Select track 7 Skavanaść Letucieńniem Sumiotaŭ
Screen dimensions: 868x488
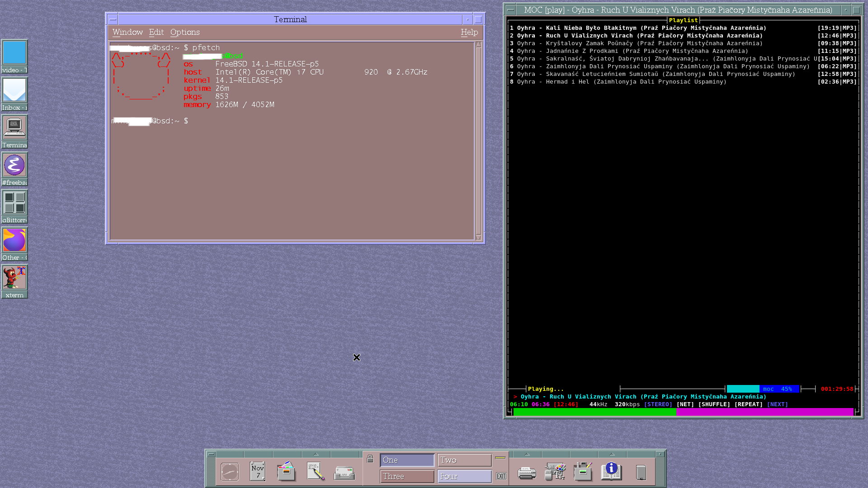tap(683, 74)
